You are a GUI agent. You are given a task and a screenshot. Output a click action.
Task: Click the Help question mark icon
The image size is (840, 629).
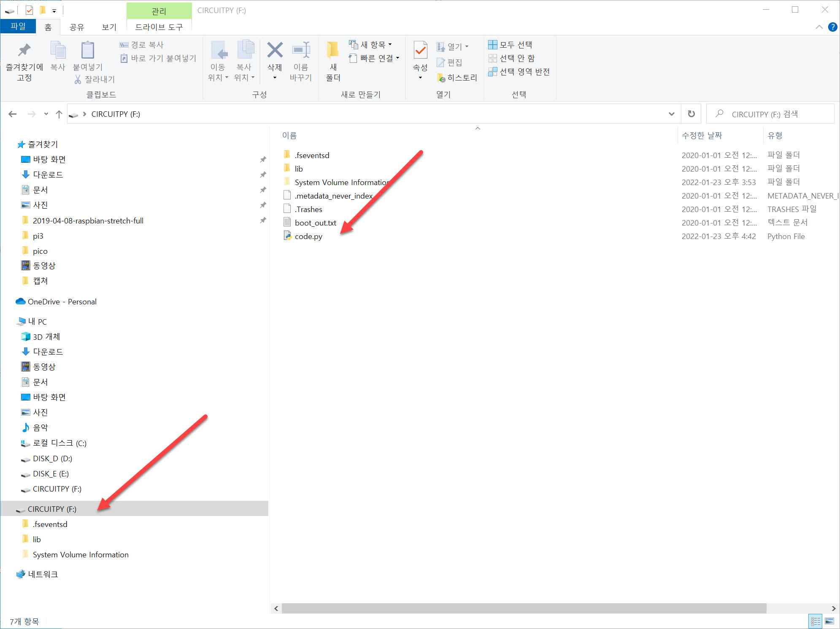pos(832,27)
